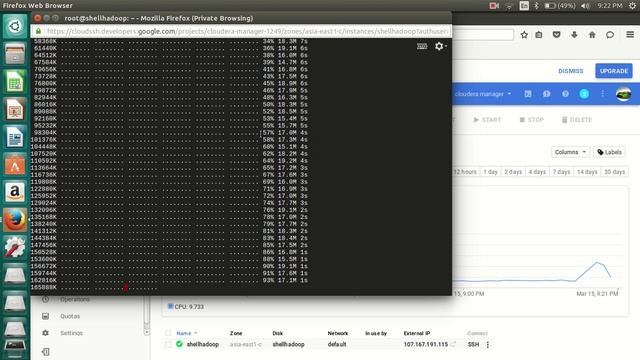640x360 pixels.
Task: Open Ubuntu Dash search button
Action: [15, 26]
